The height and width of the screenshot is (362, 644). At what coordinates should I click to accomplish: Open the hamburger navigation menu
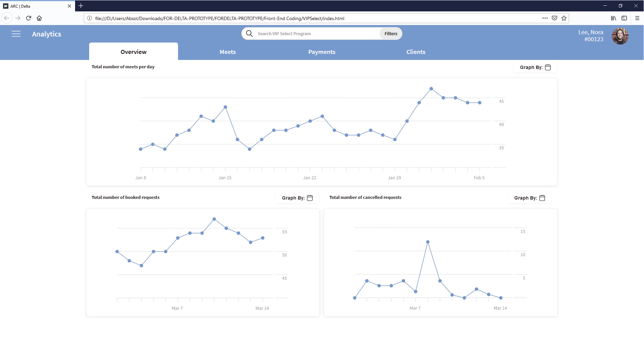(x=16, y=34)
